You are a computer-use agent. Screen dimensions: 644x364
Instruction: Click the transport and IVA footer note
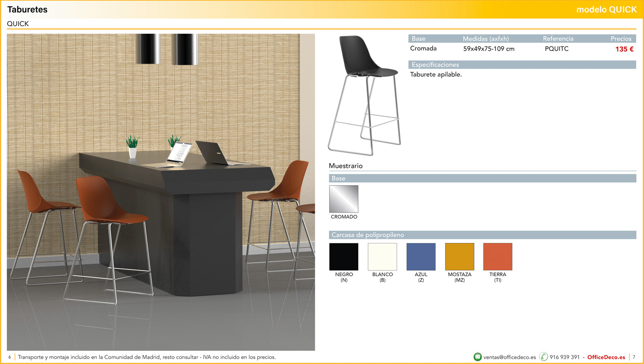point(147,357)
